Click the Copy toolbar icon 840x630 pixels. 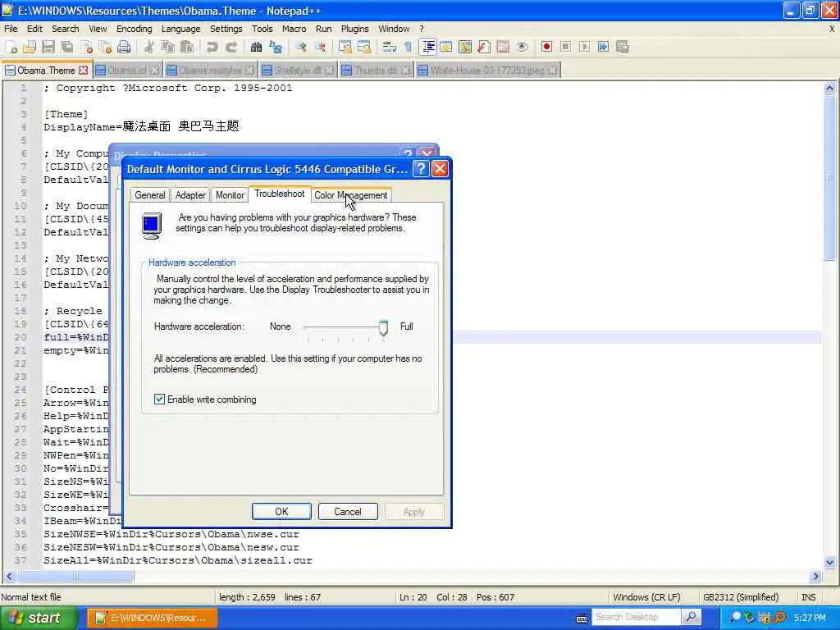[167, 47]
